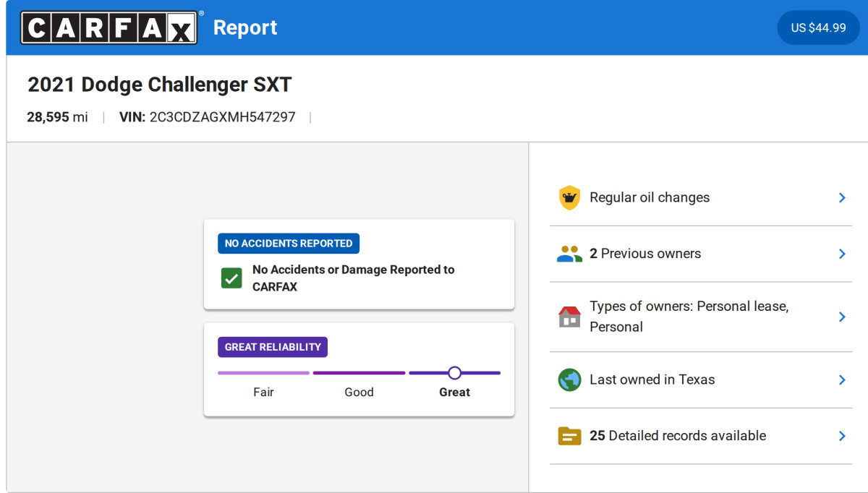Click the house owner-type icon
This screenshot has height=493, width=868.
[x=569, y=317]
